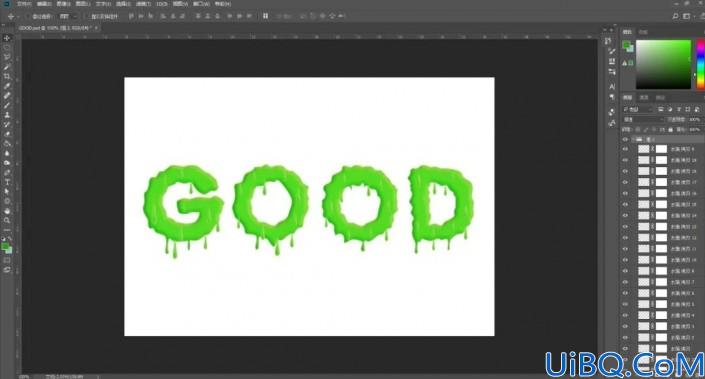705x379 pixels.
Task: Open the 3D menu
Action: [162, 4]
